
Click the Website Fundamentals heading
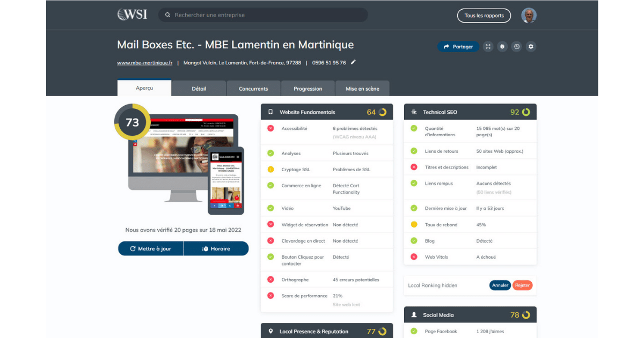(x=308, y=112)
